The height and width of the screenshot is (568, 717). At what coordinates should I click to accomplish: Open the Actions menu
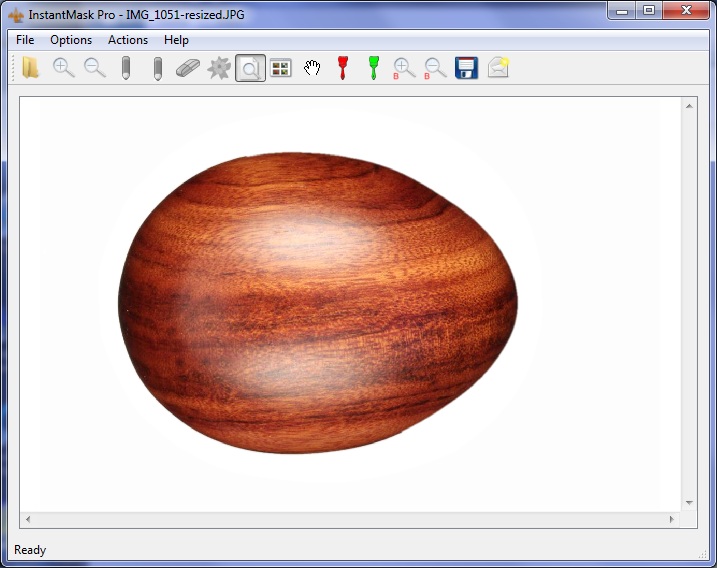(128, 40)
